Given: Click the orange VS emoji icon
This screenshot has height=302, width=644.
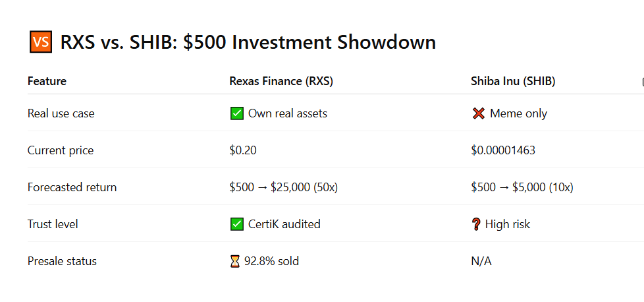Looking at the screenshot, I should click(41, 43).
